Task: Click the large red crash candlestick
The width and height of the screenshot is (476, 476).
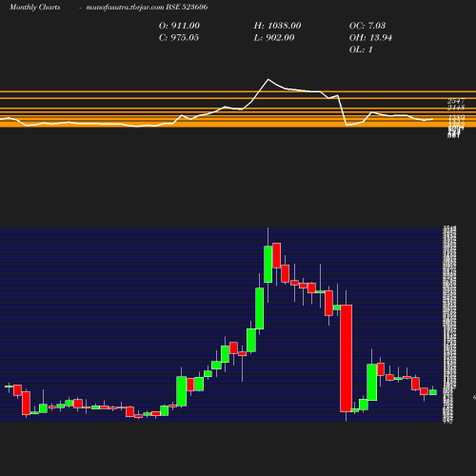Action: click(346, 358)
